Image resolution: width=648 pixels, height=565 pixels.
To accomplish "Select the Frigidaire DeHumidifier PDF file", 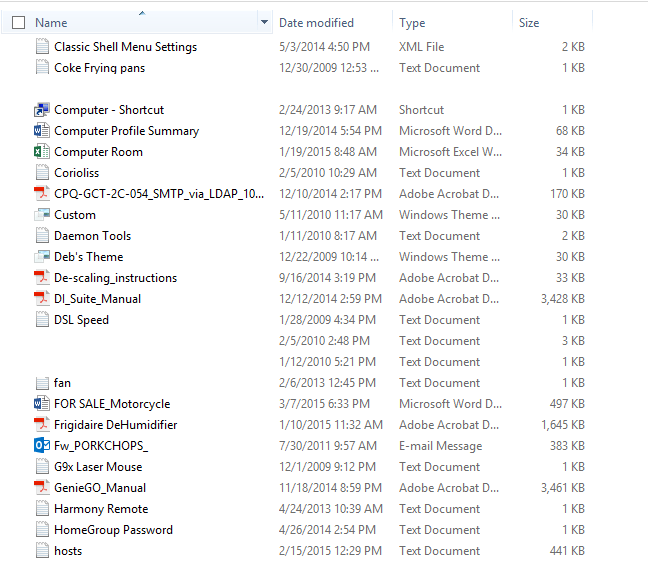I will [x=117, y=425].
